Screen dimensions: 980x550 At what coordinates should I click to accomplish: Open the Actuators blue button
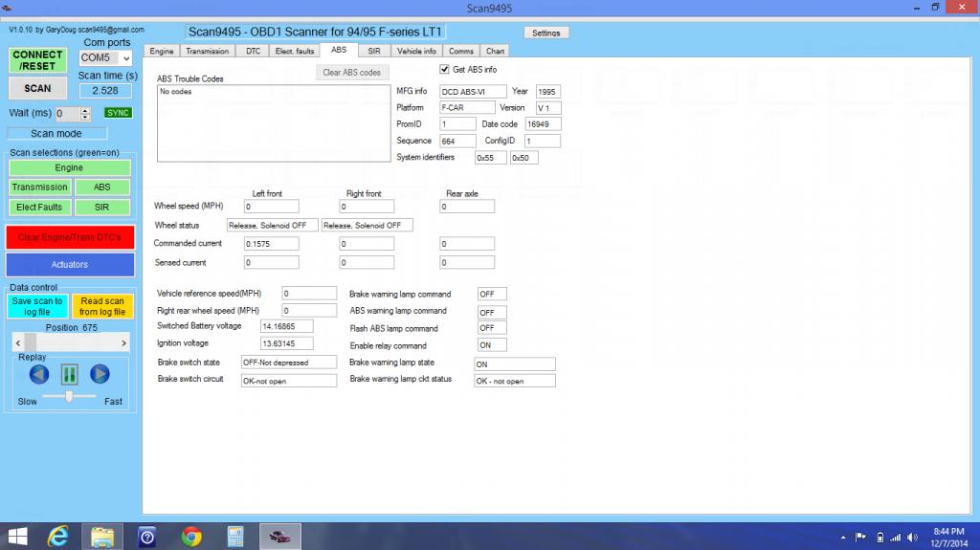click(x=70, y=264)
